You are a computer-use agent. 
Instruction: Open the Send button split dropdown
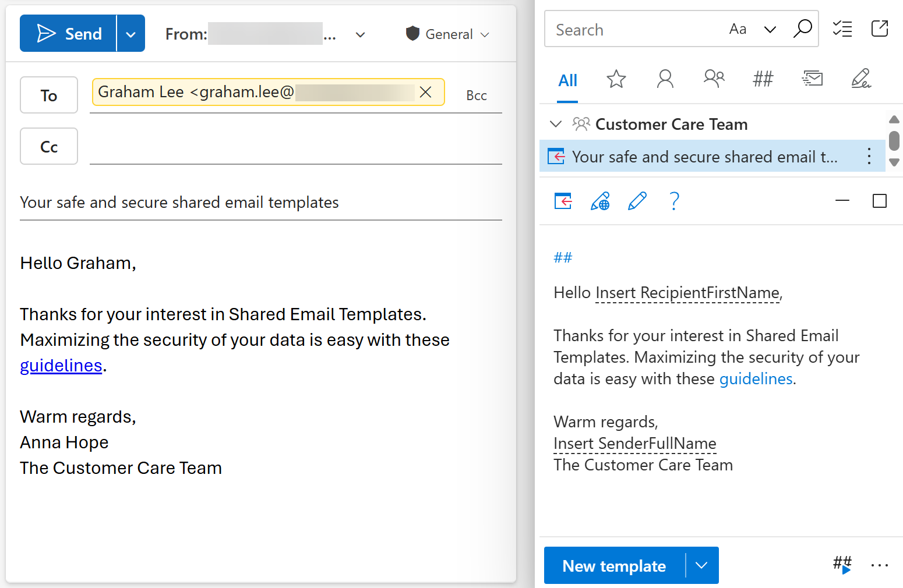coord(130,33)
